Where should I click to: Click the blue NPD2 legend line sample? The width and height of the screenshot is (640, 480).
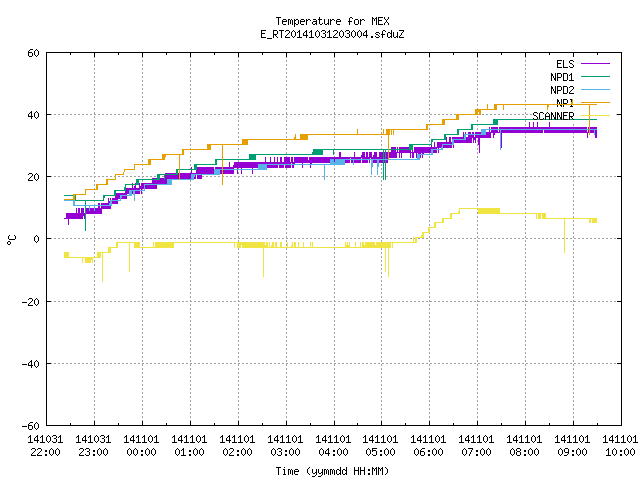[595, 89]
